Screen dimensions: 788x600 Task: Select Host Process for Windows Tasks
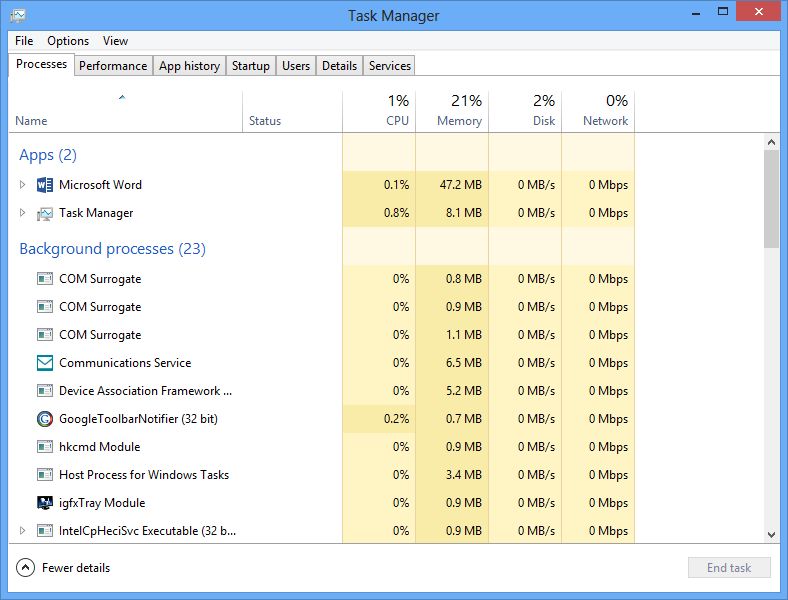point(322,474)
